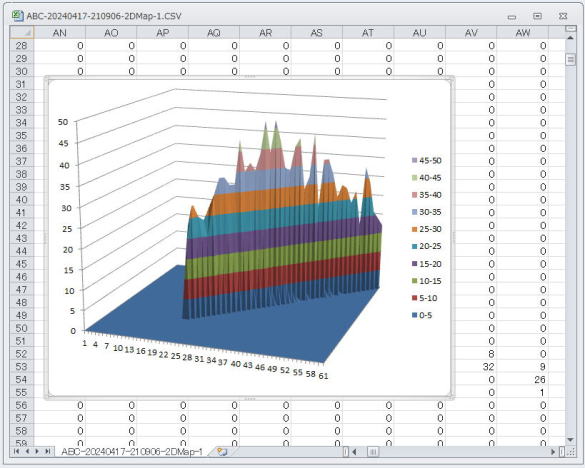Screen dimensions: 585x468
Task: Go to the previous sheet tab arrow
Action: tap(27, 452)
